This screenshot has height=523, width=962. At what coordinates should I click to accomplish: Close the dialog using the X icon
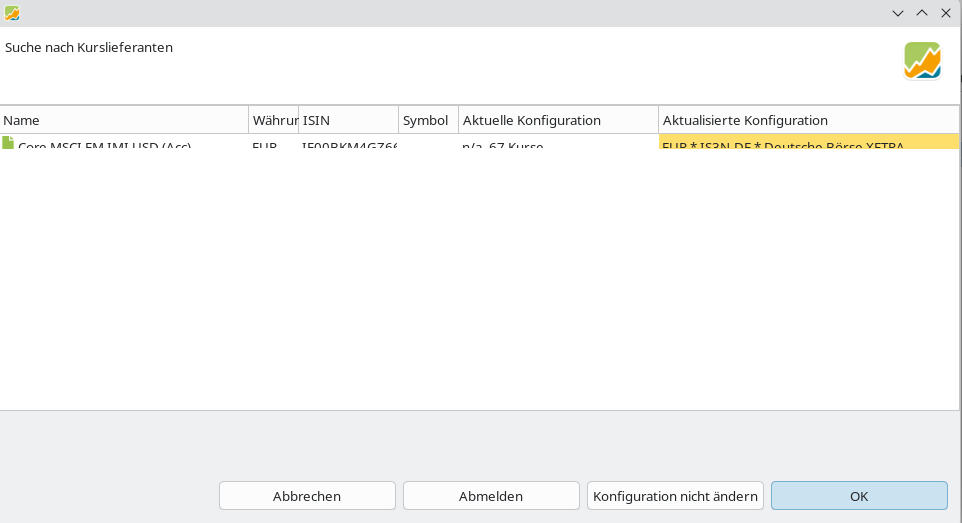[946, 13]
